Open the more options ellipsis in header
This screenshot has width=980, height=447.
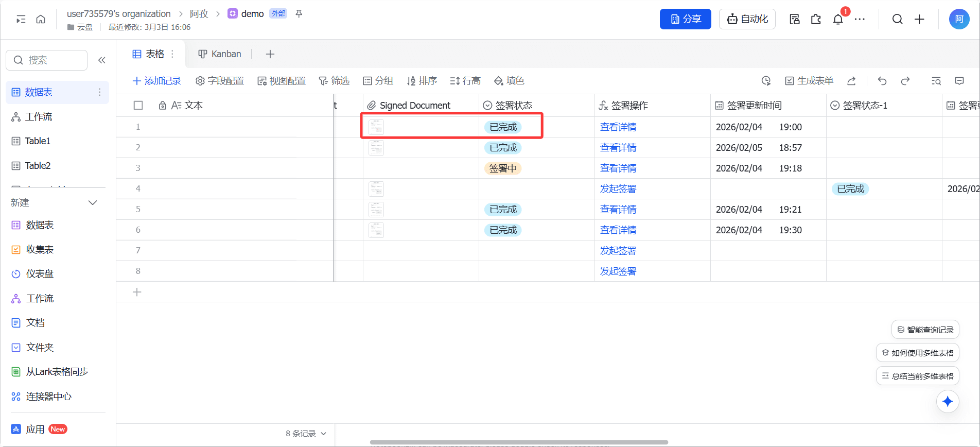point(860,19)
